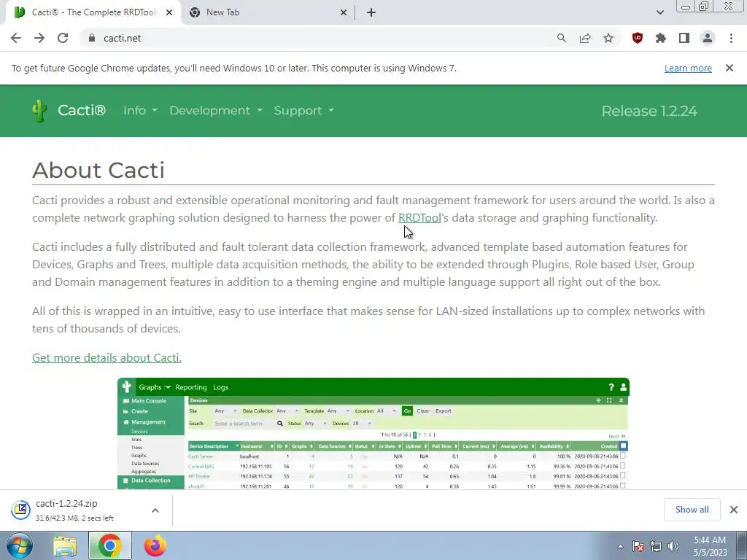Expand the Development dropdown menu

pos(216,111)
